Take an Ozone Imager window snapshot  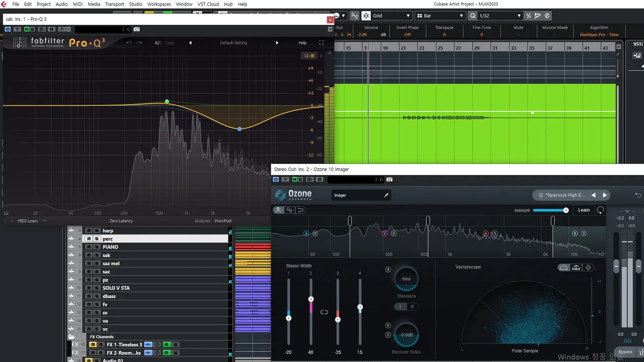(390, 179)
